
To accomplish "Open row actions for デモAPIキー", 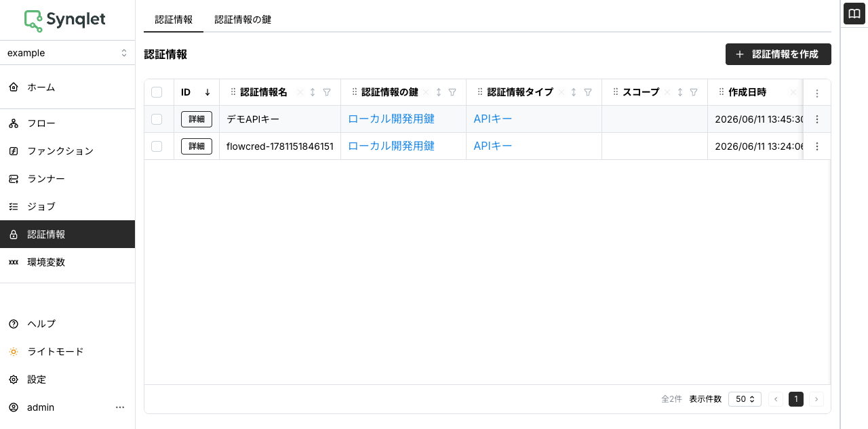I will [x=817, y=119].
